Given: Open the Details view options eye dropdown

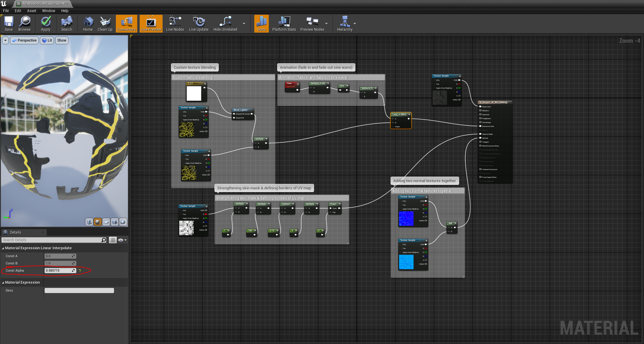Looking at the screenshot, I should pos(122,240).
